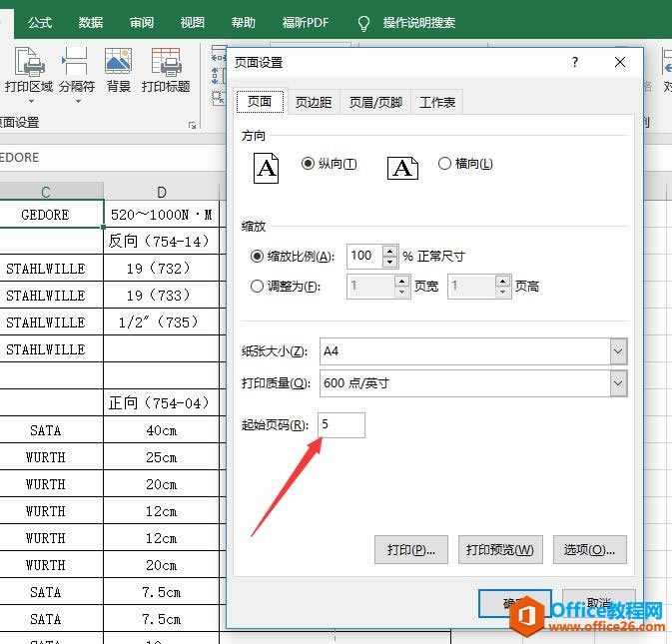This screenshot has width=672, height=644.
Task: Open the Sheet (工作表) tab
Action: (437, 103)
